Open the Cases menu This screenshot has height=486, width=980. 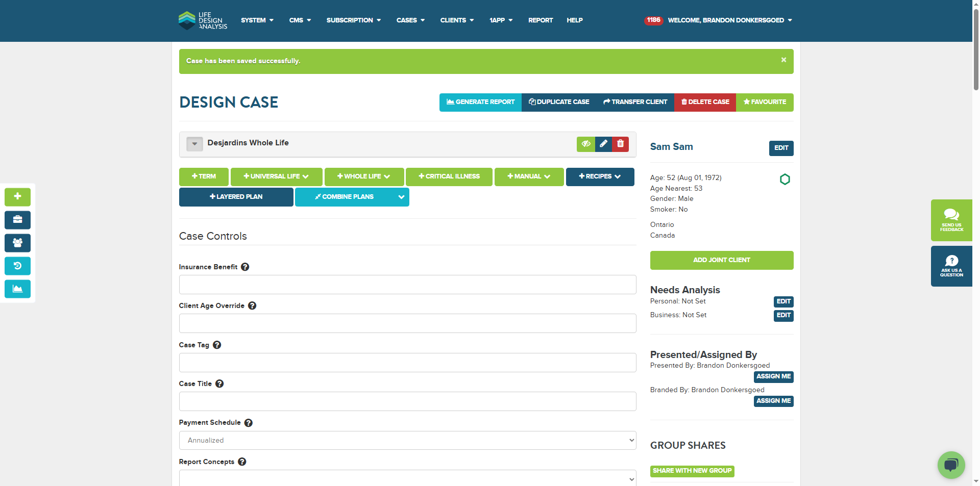tap(410, 20)
